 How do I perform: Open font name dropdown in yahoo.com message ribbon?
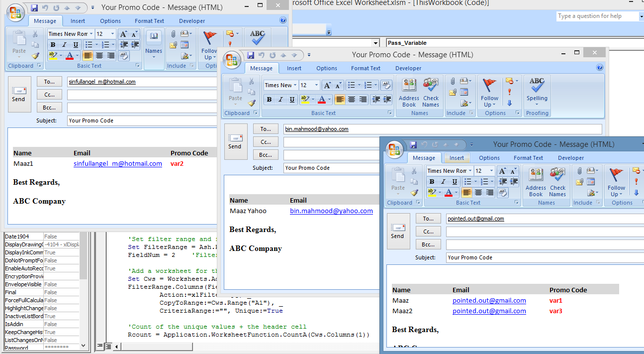[x=295, y=85]
